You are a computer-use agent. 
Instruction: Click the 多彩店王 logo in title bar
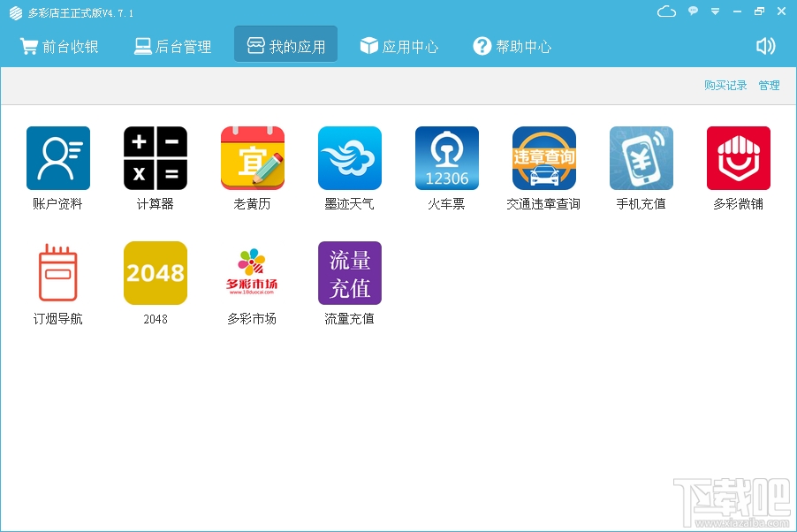(16, 12)
